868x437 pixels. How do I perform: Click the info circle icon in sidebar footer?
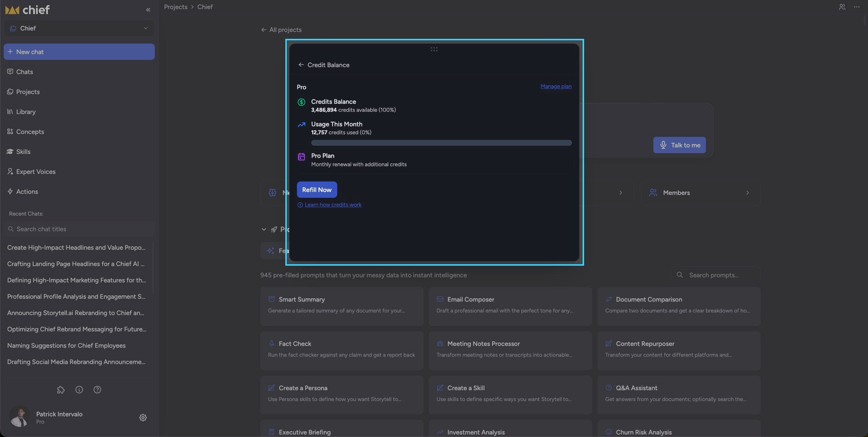tap(79, 390)
